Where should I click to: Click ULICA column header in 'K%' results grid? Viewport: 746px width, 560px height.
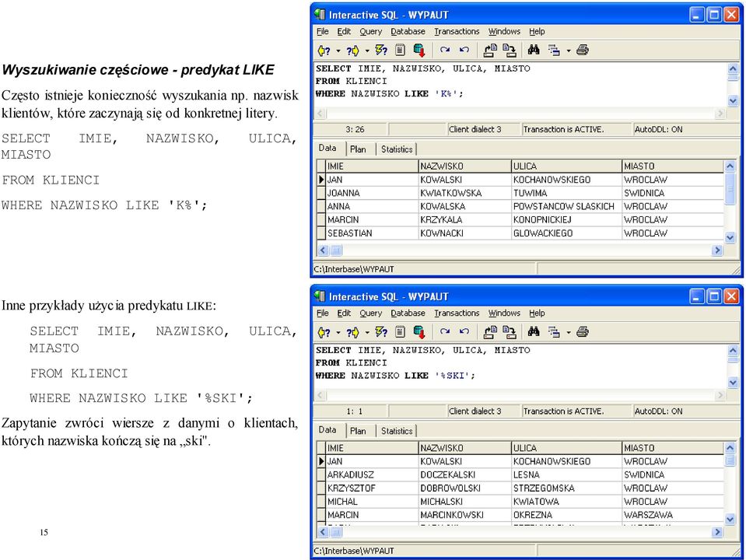[x=566, y=166]
